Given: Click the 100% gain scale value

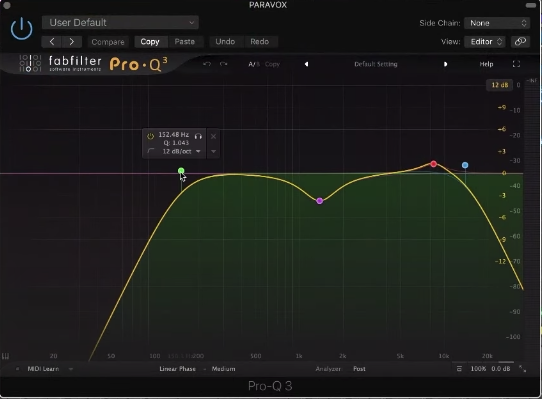Looking at the screenshot, I should (478, 369).
